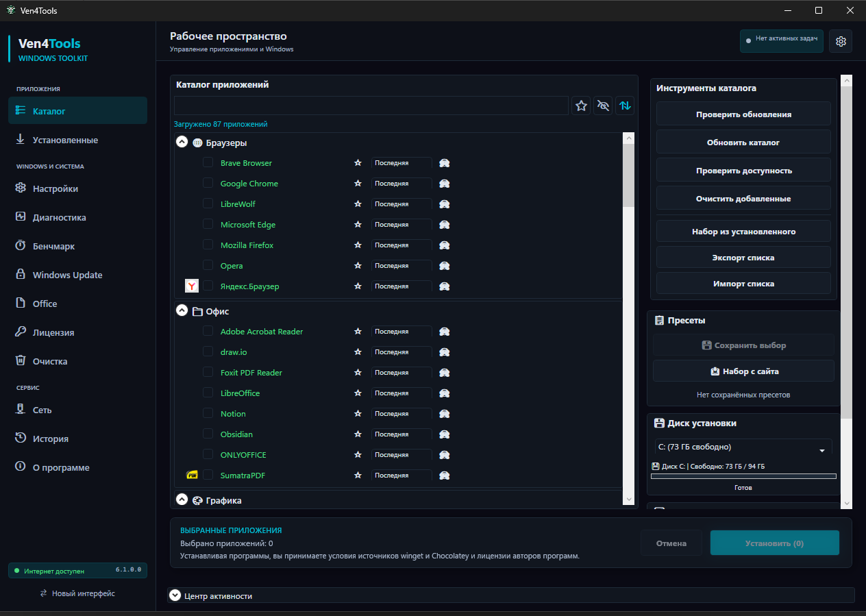Open the Office section in sidebar
This screenshot has height=616, width=866.
tap(77, 304)
